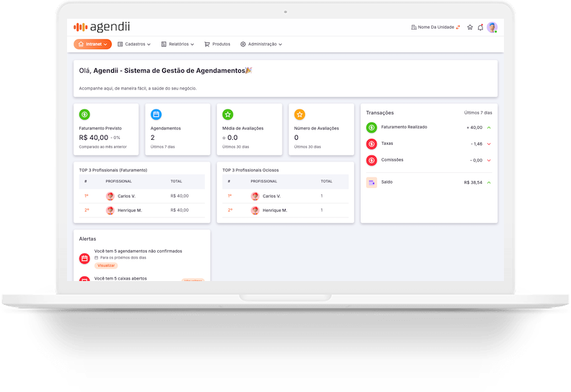This screenshot has height=392, width=571.
Task: Open the Cadastros dropdown menu
Action: [x=134, y=44]
